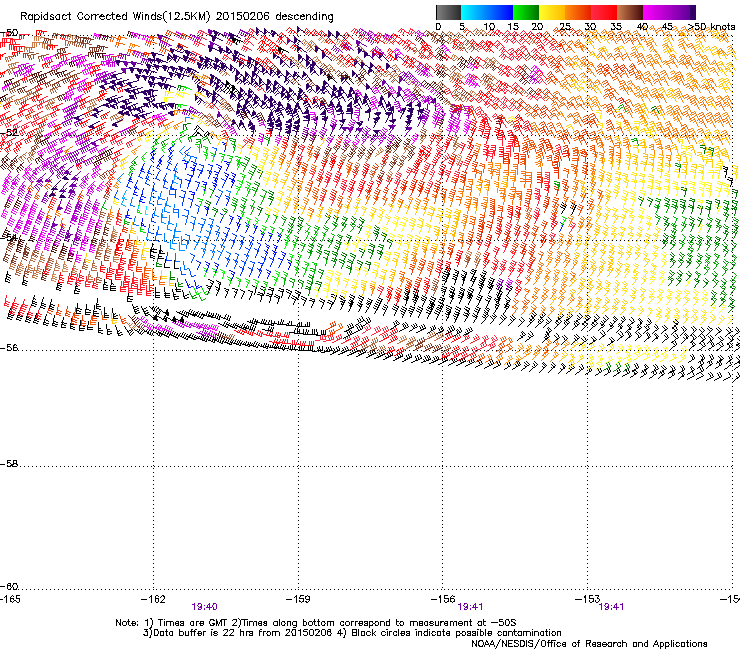
Task: Click the brown 35-40 knots legend band
Action: [630, 12]
